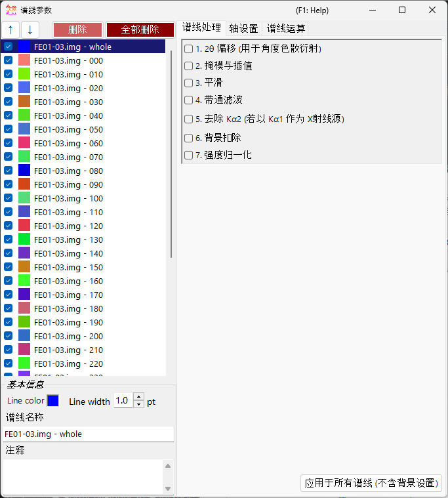Click the pink swatch of profile 060
The width and height of the screenshot is (448, 498).
point(24,142)
